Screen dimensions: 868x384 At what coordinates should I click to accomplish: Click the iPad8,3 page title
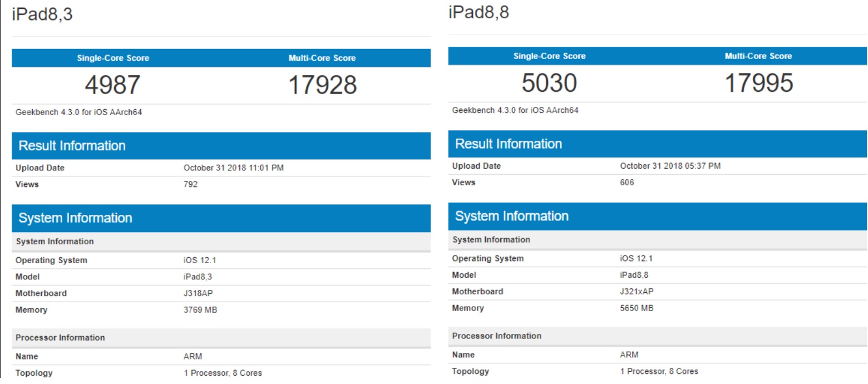click(42, 15)
